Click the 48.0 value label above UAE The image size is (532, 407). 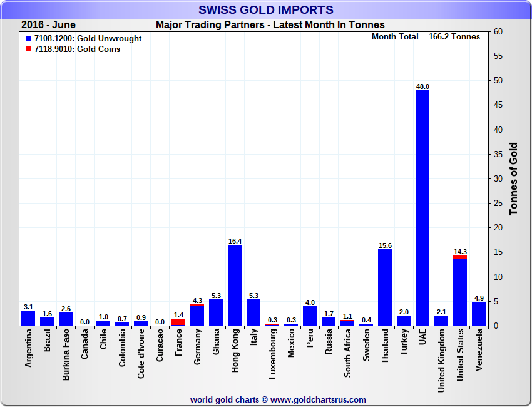tap(422, 86)
